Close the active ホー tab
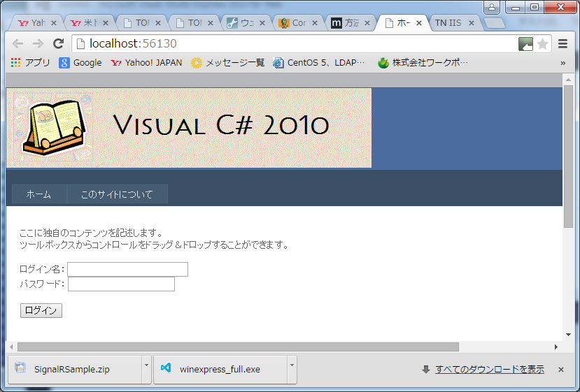The image size is (580, 392). pyautogui.click(x=418, y=23)
